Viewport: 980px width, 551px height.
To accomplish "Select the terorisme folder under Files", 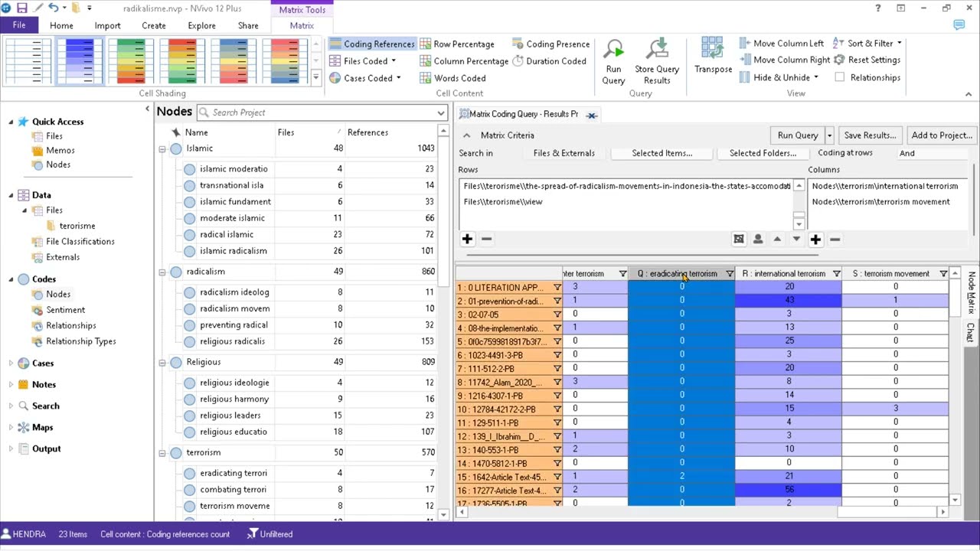I will tap(77, 226).
